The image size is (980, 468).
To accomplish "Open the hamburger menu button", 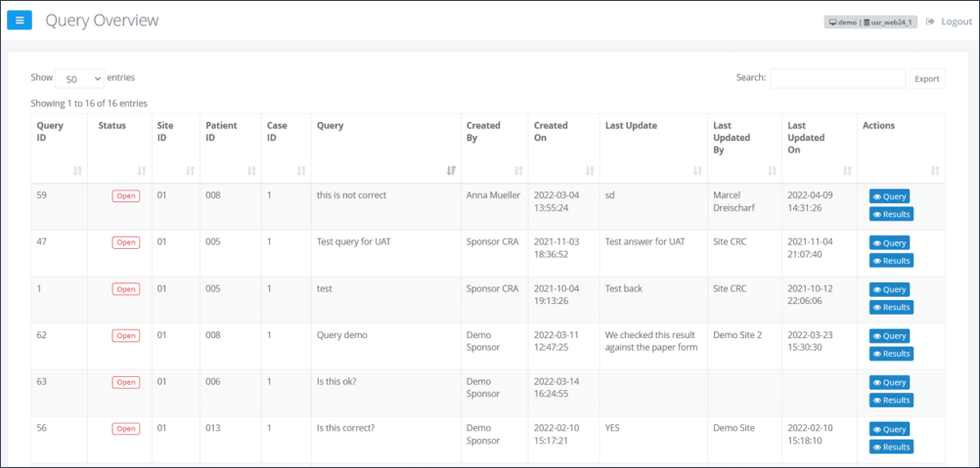I will (21, 21).
